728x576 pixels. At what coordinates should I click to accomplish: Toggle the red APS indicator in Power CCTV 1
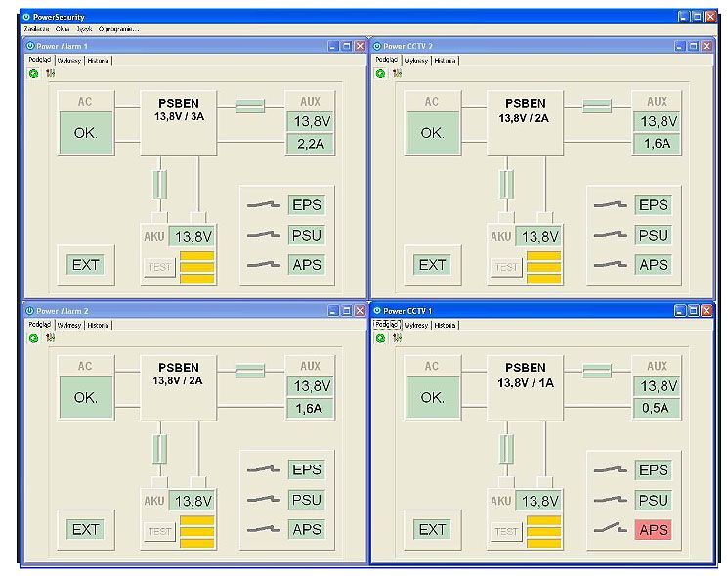653,530
